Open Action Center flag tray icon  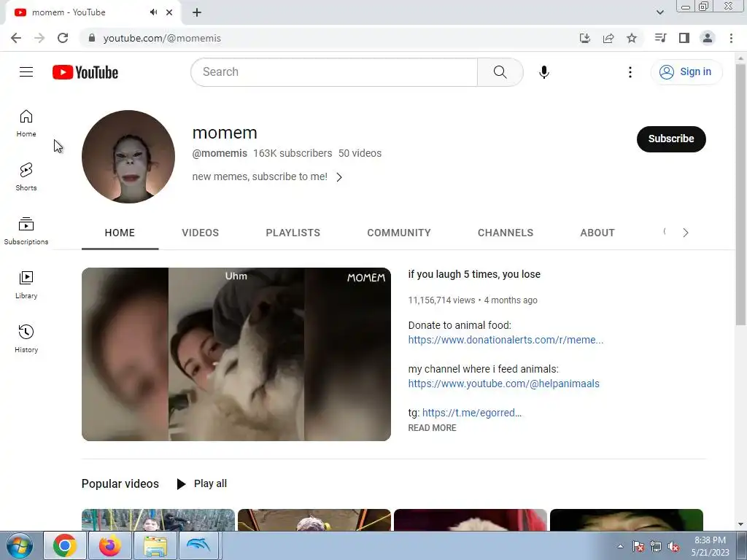(x=638, y=547)
